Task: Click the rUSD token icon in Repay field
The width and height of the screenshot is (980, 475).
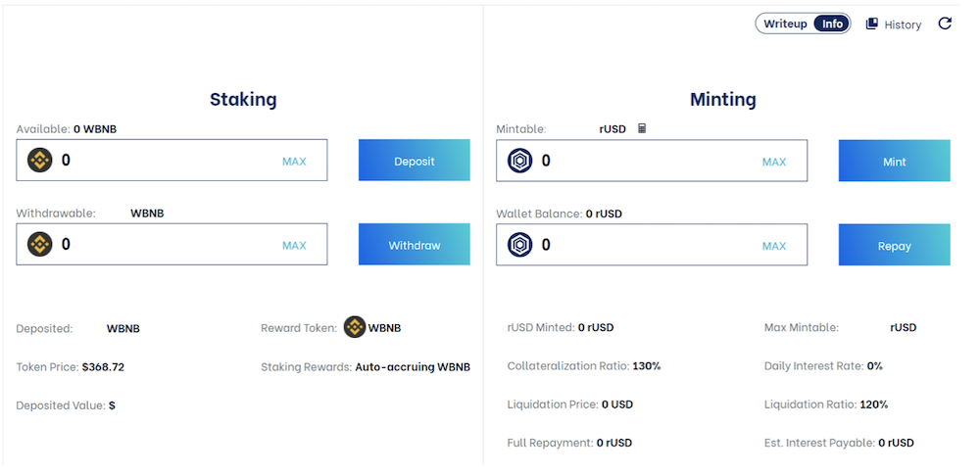Action: 520,245
